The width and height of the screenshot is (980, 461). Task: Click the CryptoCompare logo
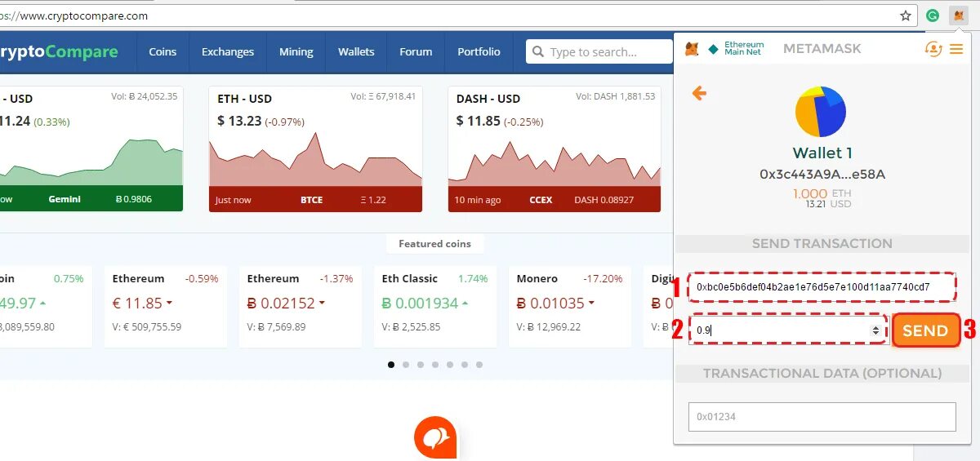pyautogui.click(x=59, y=52)
